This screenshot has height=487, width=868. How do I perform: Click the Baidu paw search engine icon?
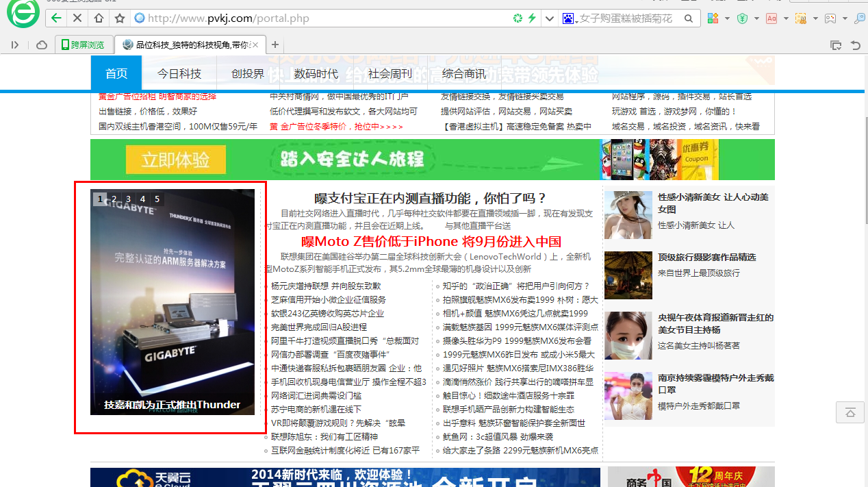[x=568, y=18]
